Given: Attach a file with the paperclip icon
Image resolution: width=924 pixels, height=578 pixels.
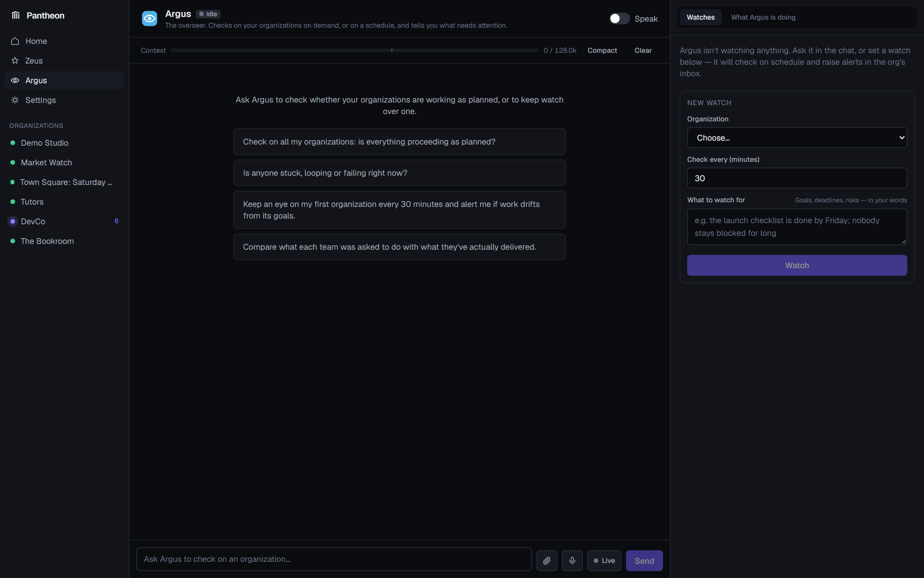Looking at the screenshot, I should click(547, 561).
